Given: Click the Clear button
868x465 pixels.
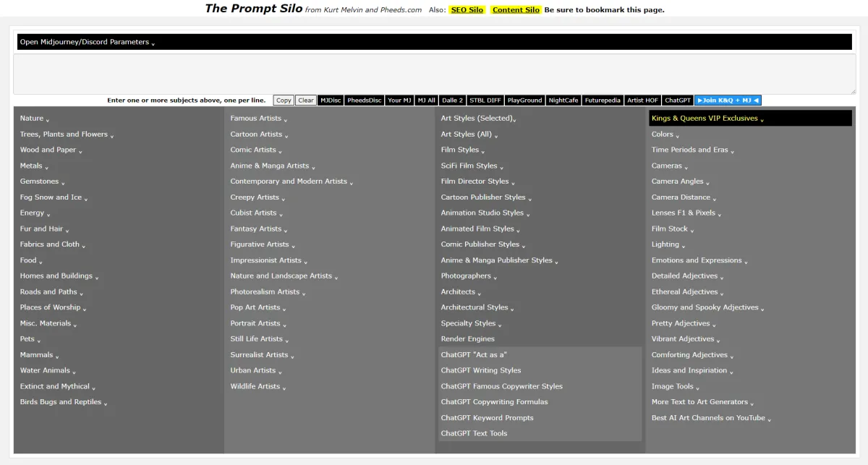Looking at the screenshot, I should [306, 101].
